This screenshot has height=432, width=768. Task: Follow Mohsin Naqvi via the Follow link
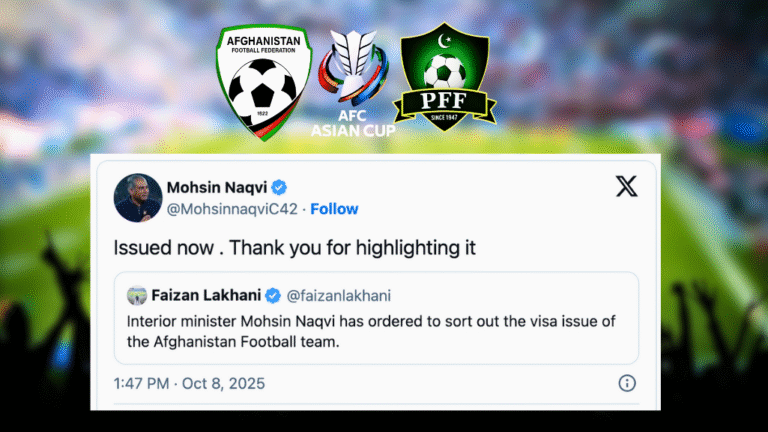coord(334,210)
